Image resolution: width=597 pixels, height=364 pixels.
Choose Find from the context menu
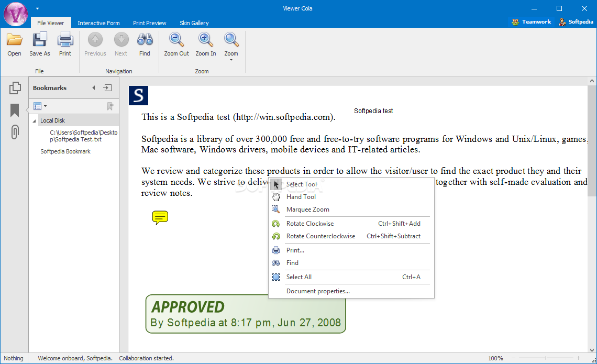coord(351,263)
